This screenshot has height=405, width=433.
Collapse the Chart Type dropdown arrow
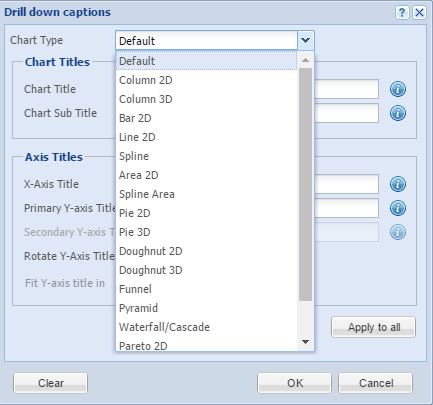305,41
